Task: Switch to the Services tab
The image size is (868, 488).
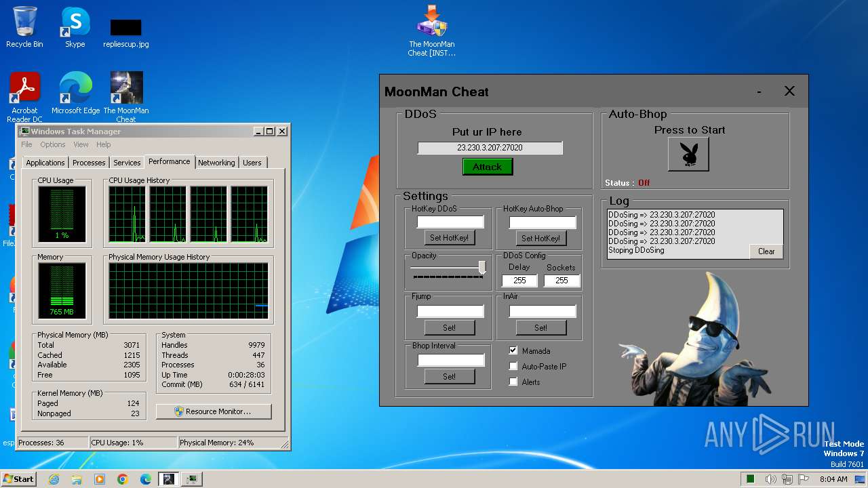Action: pyautogui.click(x=127, y=163)
